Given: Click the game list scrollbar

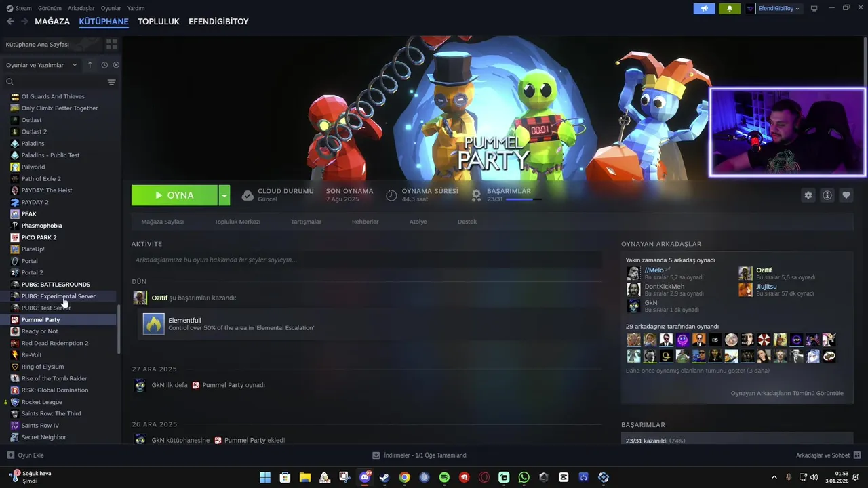Looking at the screenshot, I should (119, 329).
